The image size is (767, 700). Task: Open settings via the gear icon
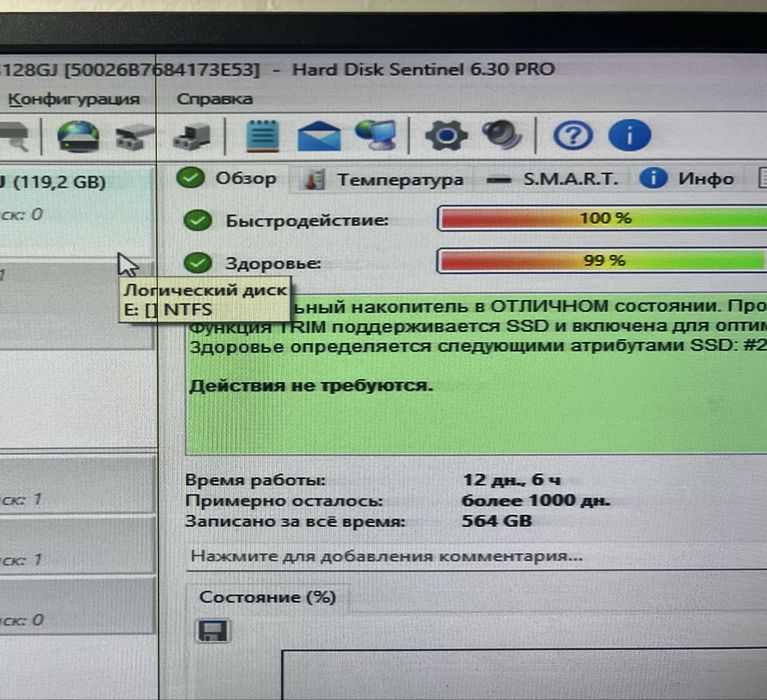[446, 135]
